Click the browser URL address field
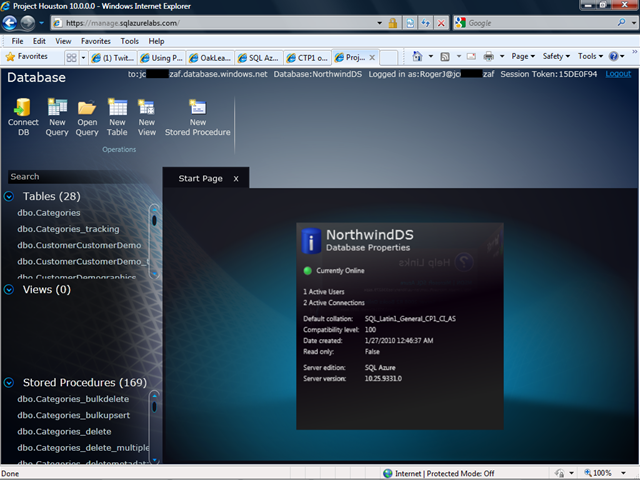The width and height of the screenshot is (640, 480). [218, 23]
